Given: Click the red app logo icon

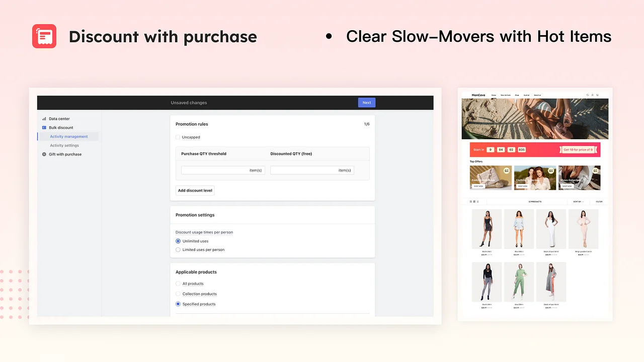Looking at the screenshot, I should pyautogui.click(x=44, y=36).
